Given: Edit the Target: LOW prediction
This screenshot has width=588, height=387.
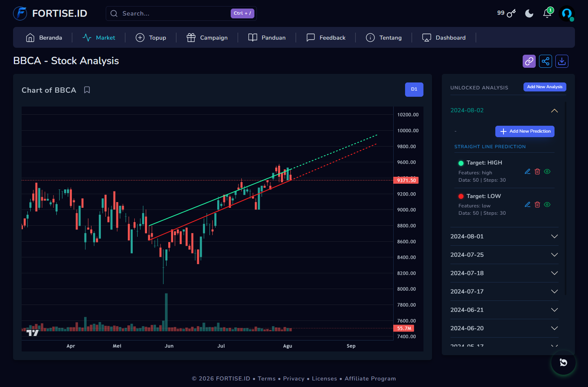Looking at the screenshot, I should 528,205.
